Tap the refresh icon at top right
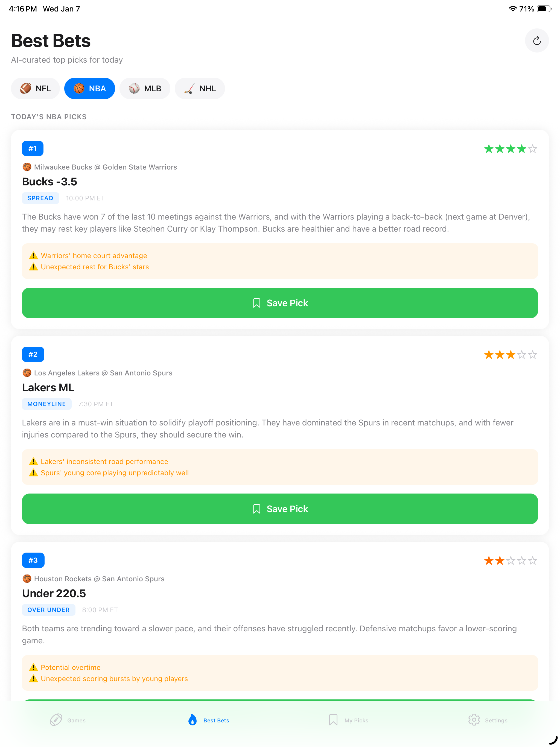 coord(536,41)
